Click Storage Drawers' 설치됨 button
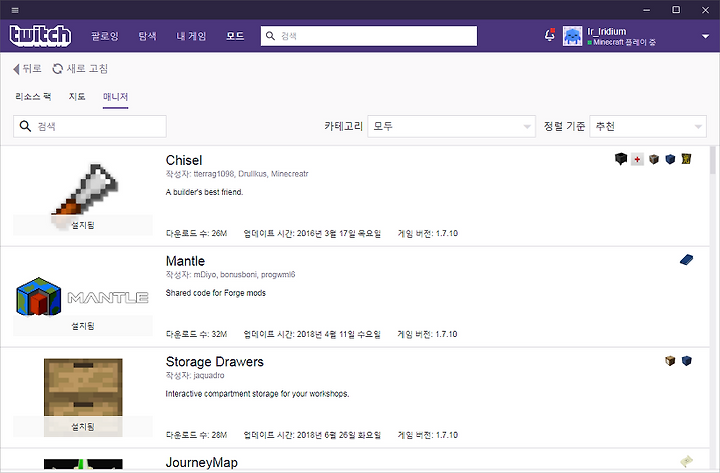The height and width of the screenshot is (473, 720). 83,427
